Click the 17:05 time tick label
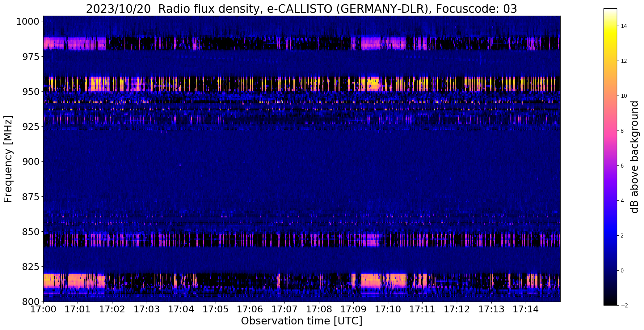644x330 pixels. click(x=216, y=309)
